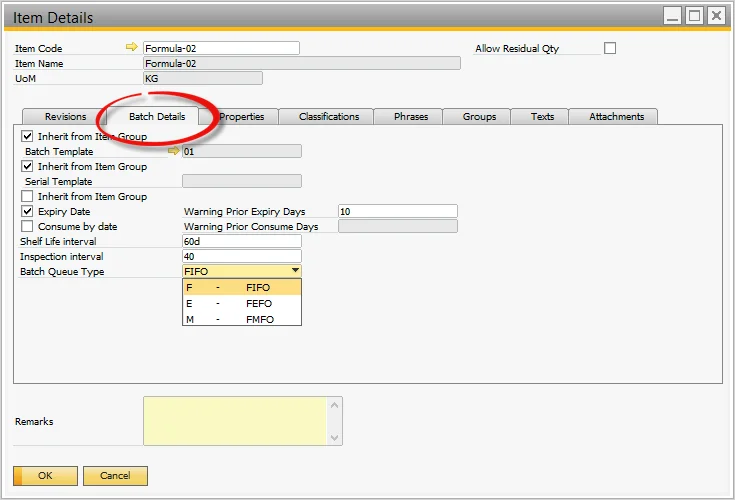Open the Groups tab
735x500 pixels.
point(479,117)
